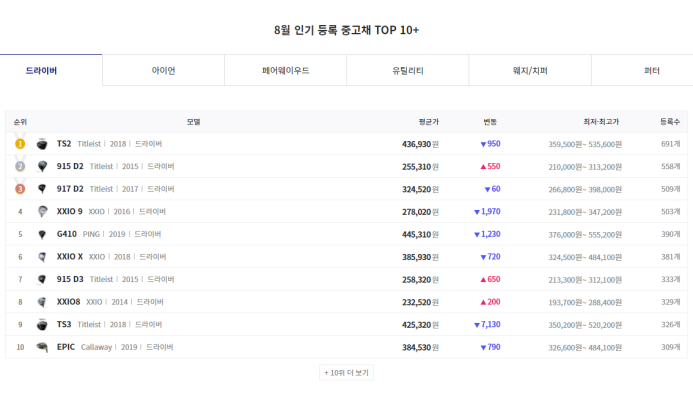693x395 pixels.
Task: Open the G410 model name
Action: pyautogui.click(x=67, y=234)
